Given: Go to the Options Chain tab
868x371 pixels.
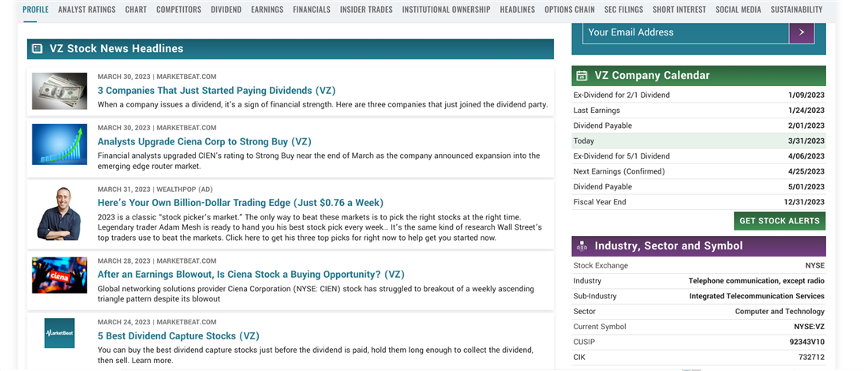Looking at the screenshot, I should [x=570, y=9].
